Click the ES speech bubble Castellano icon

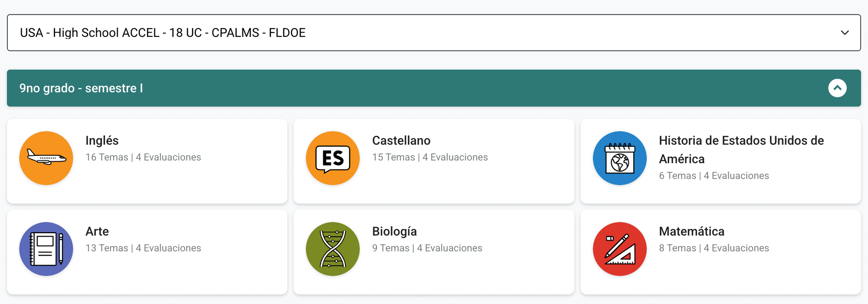333,158
